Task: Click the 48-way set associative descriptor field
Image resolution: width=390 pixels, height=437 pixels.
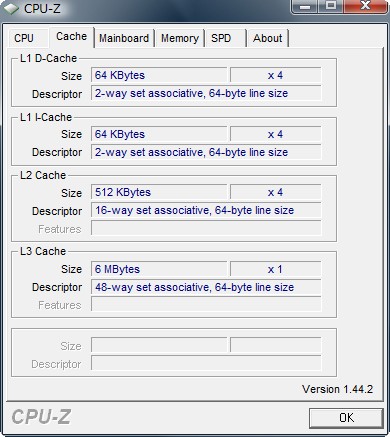Action: [x=206, y=287]
